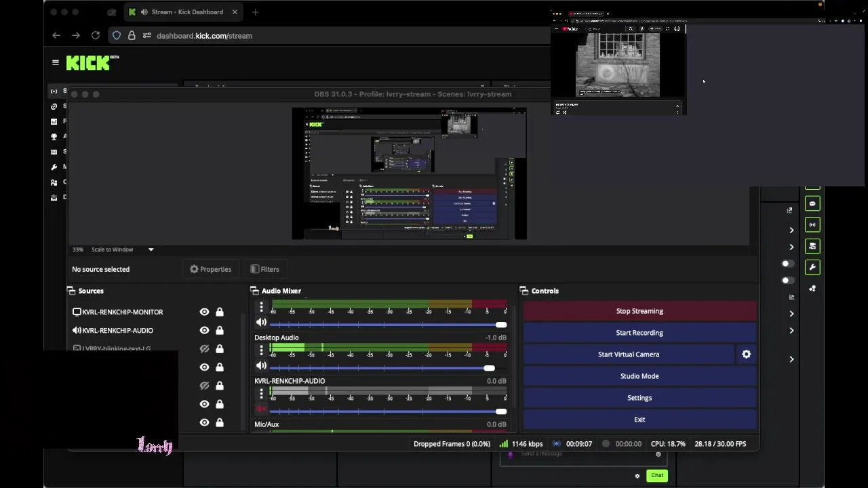Click the green Chat send button
The width and height of the screenshot is (868, 488).
tap(657, 476)
